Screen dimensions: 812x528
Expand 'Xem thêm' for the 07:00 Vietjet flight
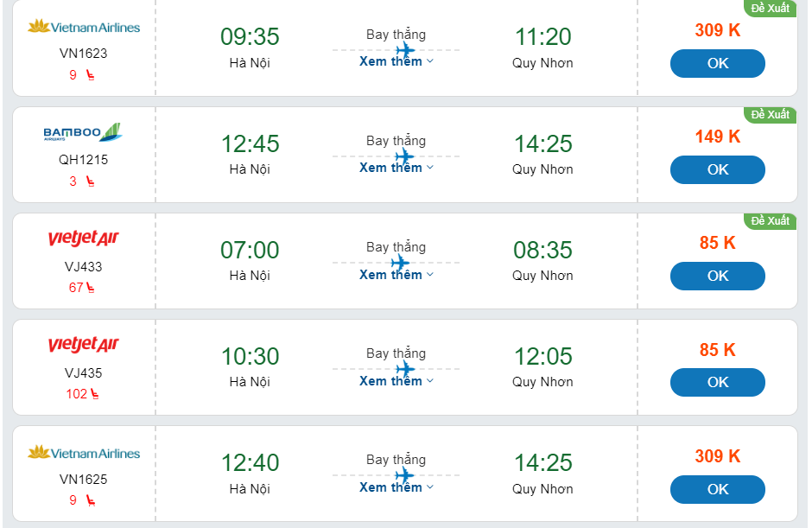click(396, 275)
